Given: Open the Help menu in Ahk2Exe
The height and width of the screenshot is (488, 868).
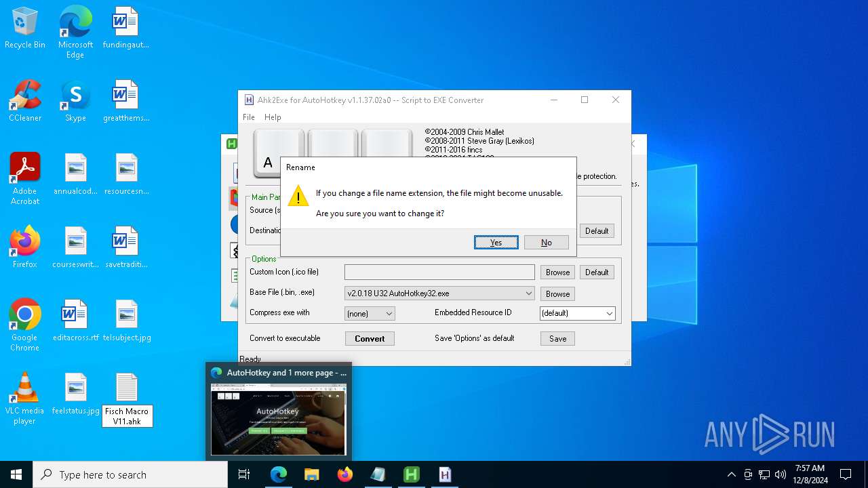Looking at the screenshot, I should tap(273, 117).
